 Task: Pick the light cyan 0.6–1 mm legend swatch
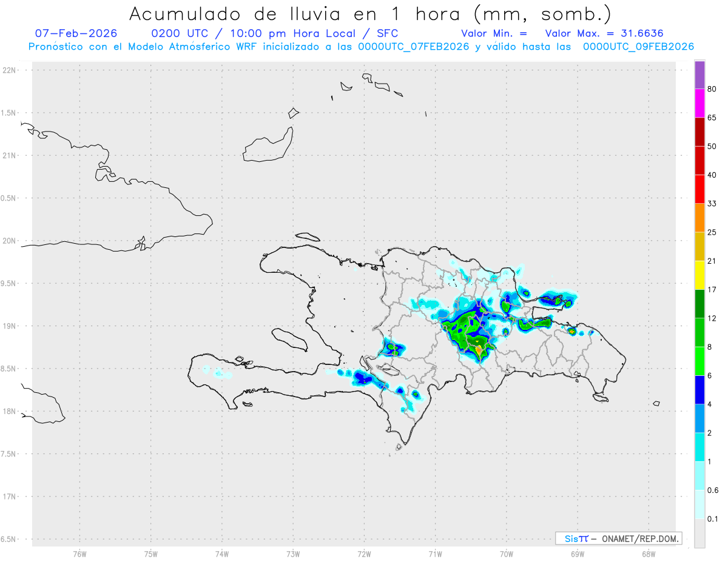click(699, 475)
